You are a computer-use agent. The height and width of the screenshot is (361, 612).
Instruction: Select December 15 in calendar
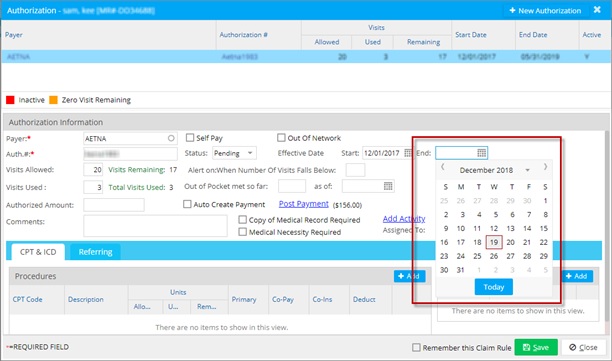(x=544, y=228)
